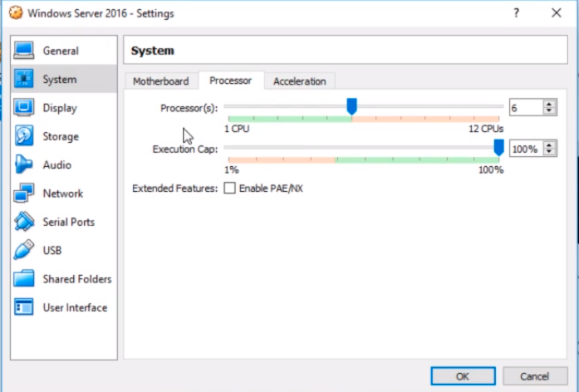The image size is (579, 392).
Task: Click the '100%' label under the slider
Action: click(491, 169)
